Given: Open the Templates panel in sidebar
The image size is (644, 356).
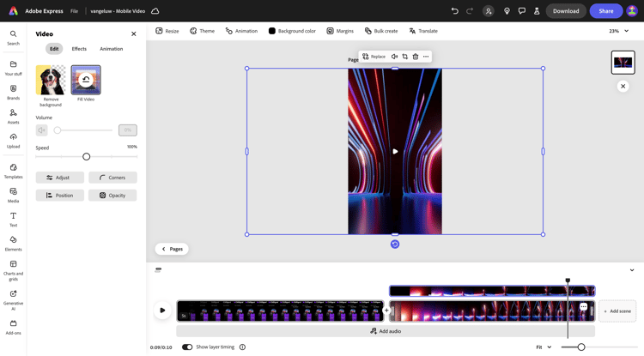Looking at the screenshot, I should [x=13, y=171].
